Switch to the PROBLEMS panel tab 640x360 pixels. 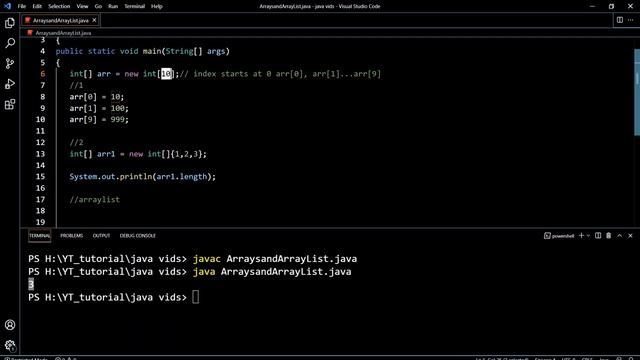(71, 236)
